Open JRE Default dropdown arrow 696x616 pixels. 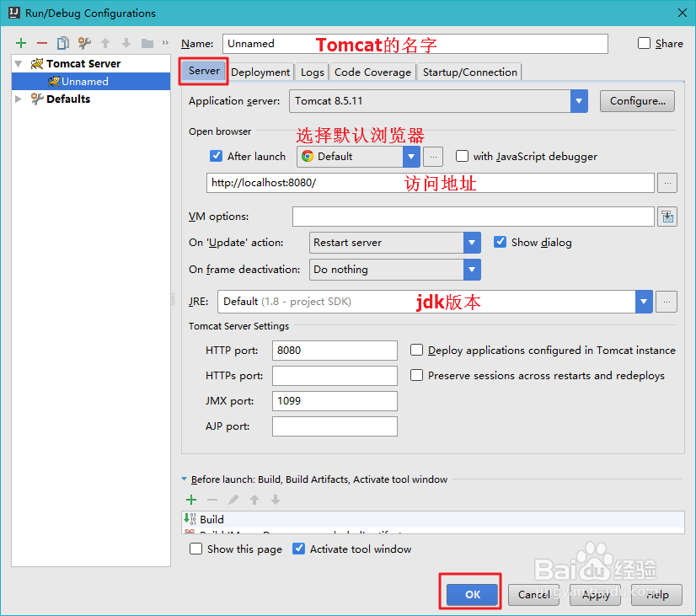[x=644, y=302]
